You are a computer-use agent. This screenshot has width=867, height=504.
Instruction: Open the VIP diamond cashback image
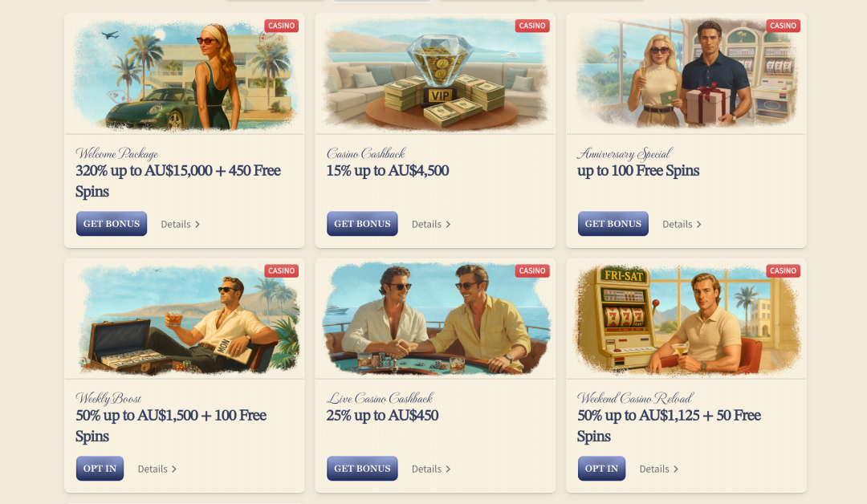coord(435,74)
